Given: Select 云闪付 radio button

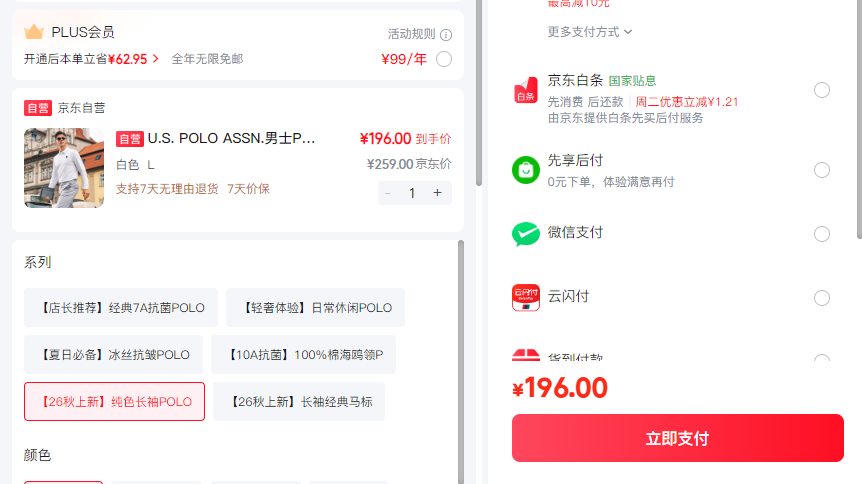Looking at the screenshot, I should [822, 298].
